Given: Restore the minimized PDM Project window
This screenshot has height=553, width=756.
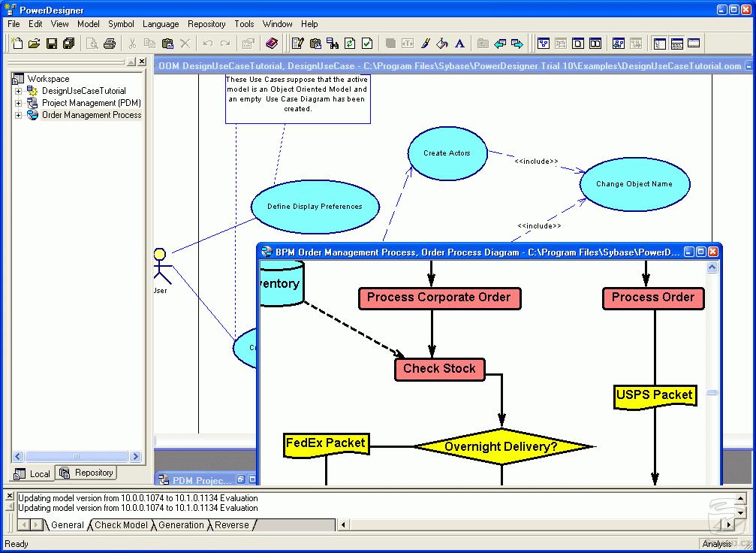Looking at the screenshot, I should [240, 479].
